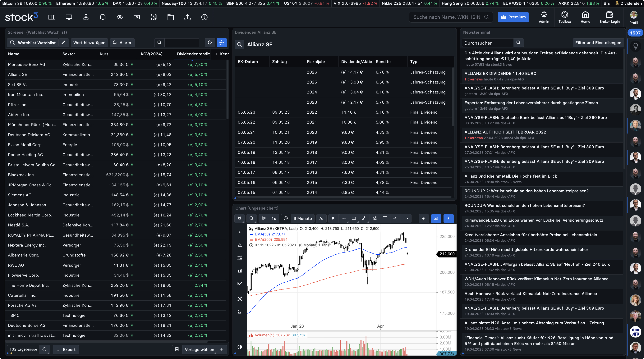Click the sparkle AI chart icon

tap(424, 218)
